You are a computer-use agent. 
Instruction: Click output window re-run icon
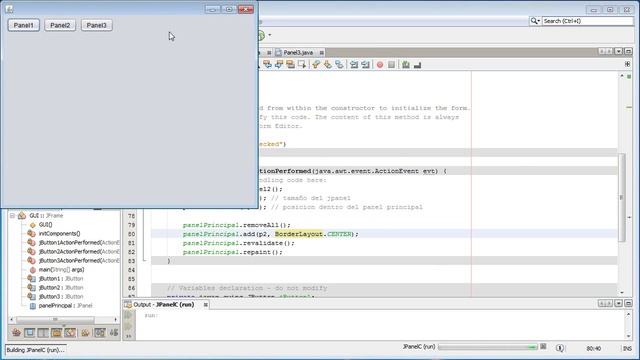[x=129, y=315]
